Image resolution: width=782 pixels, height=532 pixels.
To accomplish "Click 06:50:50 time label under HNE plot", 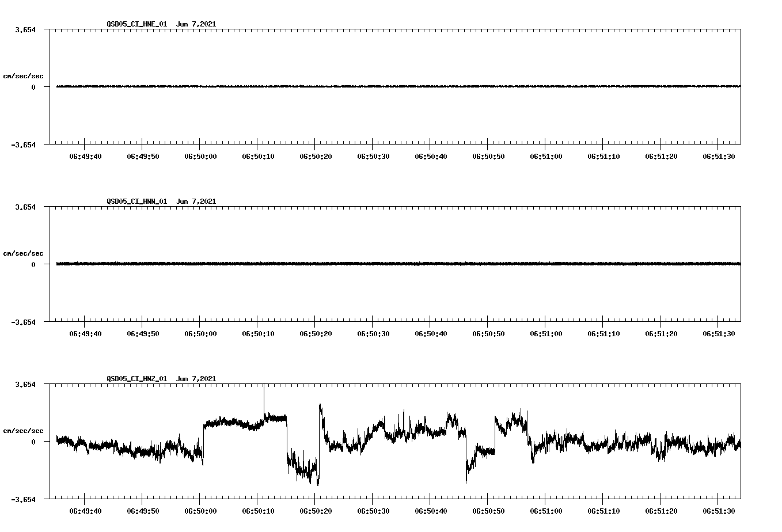I will (488, 157).
